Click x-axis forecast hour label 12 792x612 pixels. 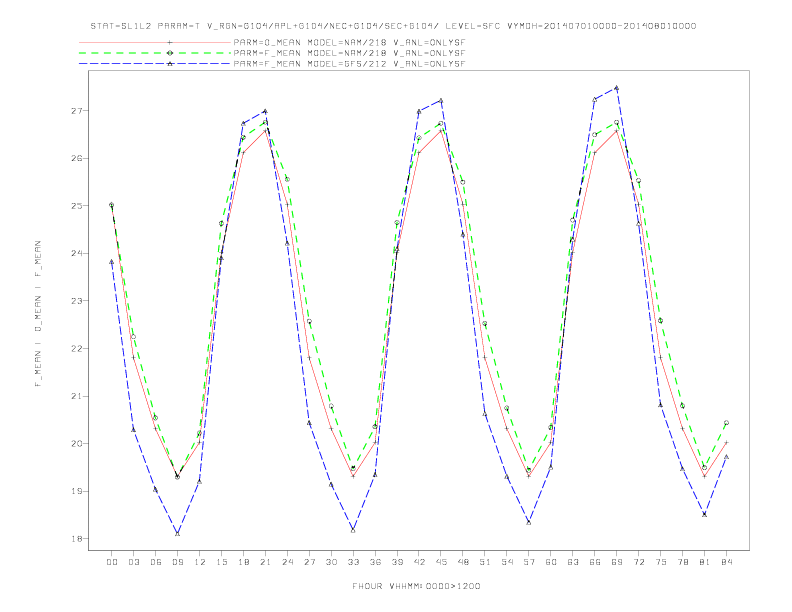[200, 562]
